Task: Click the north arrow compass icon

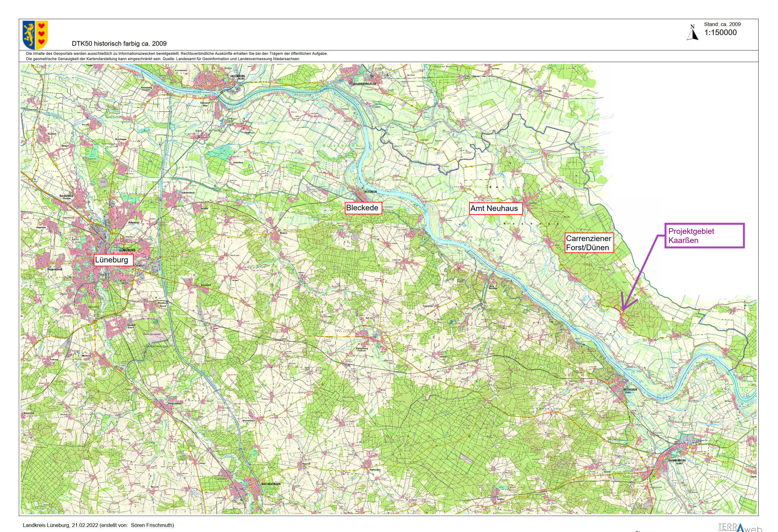Action: click(x=693, y=33)
